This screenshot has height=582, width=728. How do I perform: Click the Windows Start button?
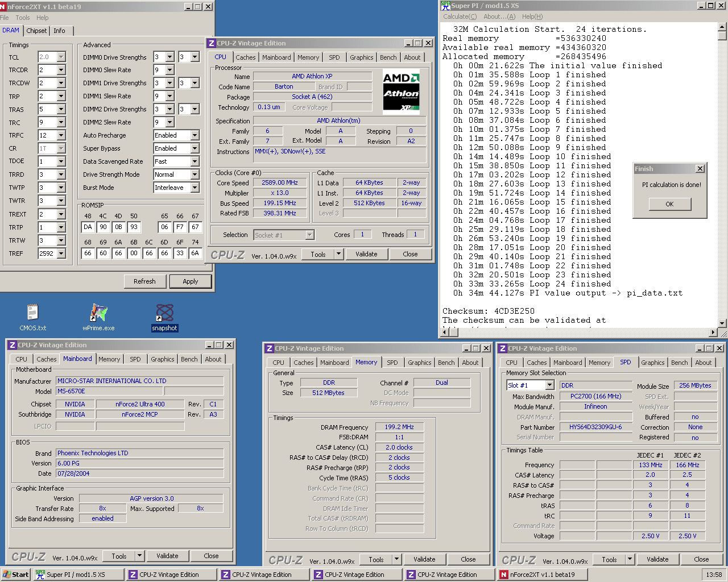tap(15, 575)
